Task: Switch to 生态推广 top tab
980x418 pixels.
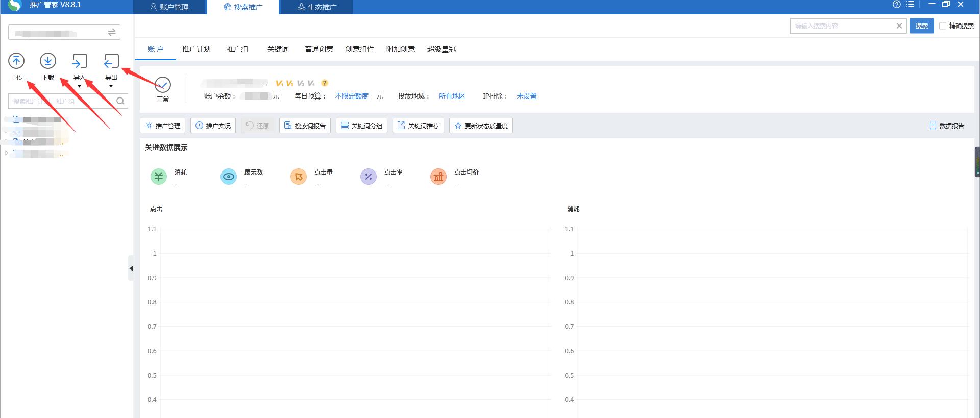Action: [x=317, y=7]
